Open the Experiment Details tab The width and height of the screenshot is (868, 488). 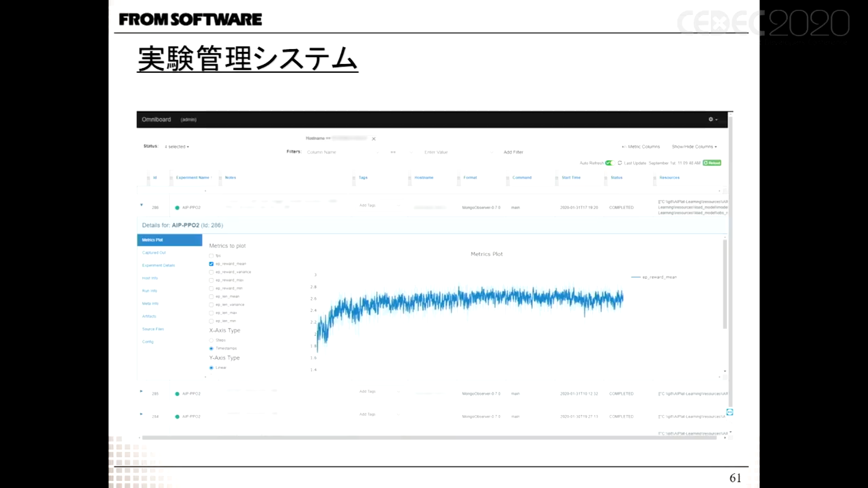pos(158,265)
